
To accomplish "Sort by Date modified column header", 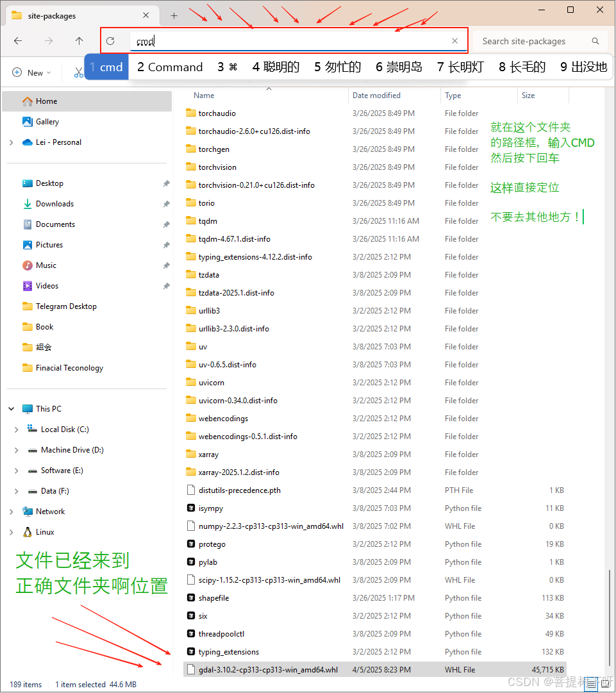I will tap(376, 96).
